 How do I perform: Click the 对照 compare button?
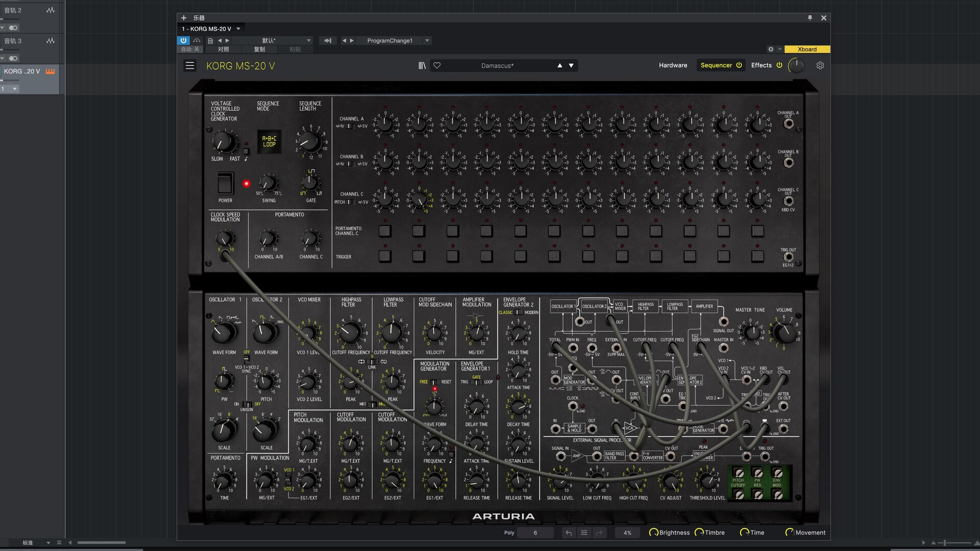click(224, 49)
